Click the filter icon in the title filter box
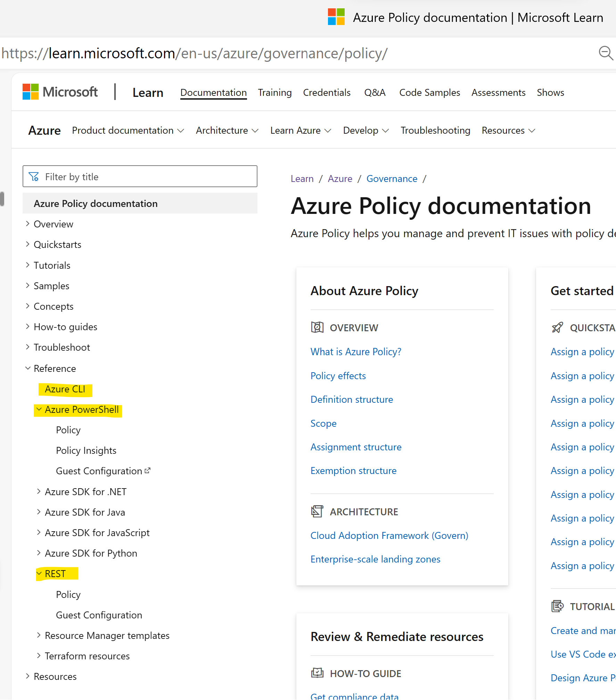This screenshot has height=700, width=616. pos(34,176)
